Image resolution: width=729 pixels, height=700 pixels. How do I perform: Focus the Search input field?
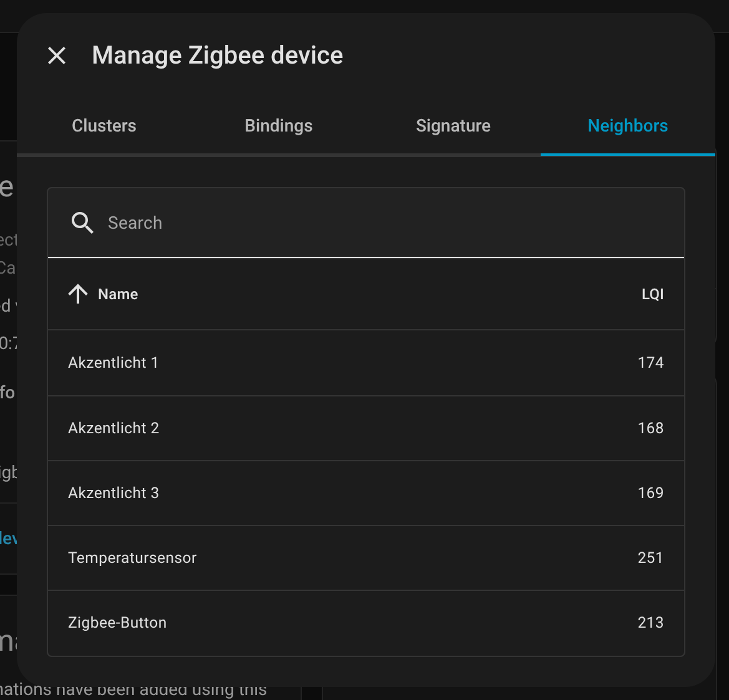tap(374, 223)
